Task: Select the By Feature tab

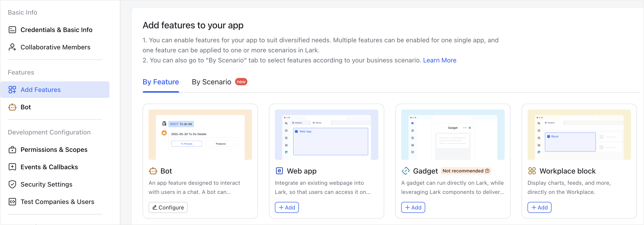Action: 160,82
